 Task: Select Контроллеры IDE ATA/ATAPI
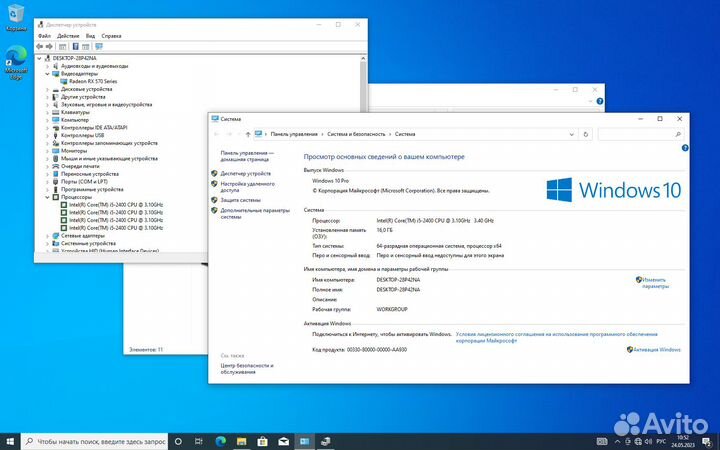pyautogui.click(x=94, y=128)
